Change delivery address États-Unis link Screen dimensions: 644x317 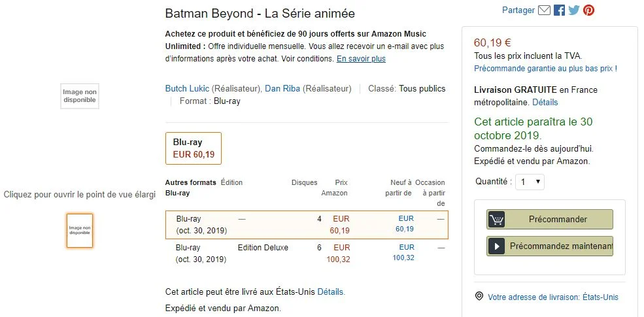(x=553, y=297)
